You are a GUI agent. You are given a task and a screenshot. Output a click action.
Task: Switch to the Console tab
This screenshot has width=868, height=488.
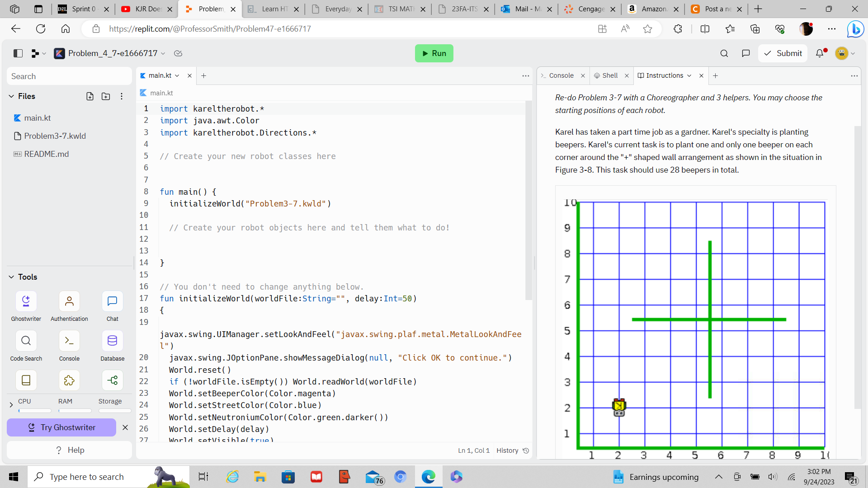(561, 75)
